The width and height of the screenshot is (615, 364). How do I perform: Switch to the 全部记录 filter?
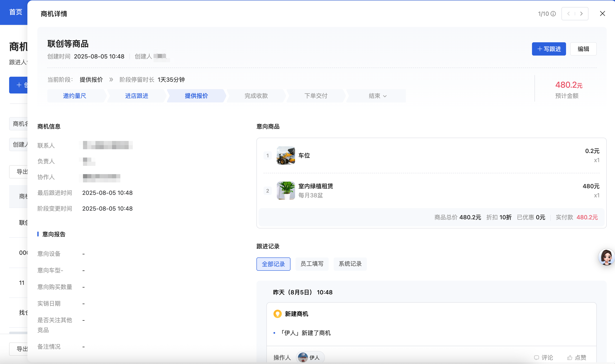pyautogui.click(x=273, y=264)
